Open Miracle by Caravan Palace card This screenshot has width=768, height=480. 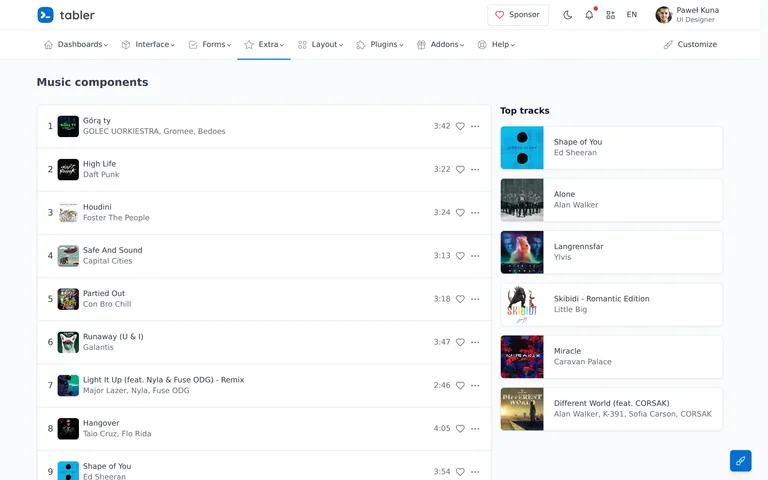611,357
